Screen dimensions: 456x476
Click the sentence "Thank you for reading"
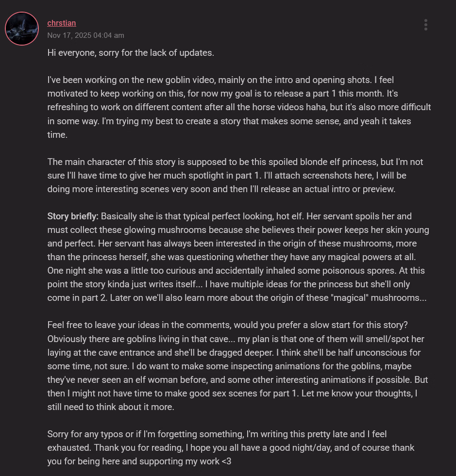pos(137,447)
